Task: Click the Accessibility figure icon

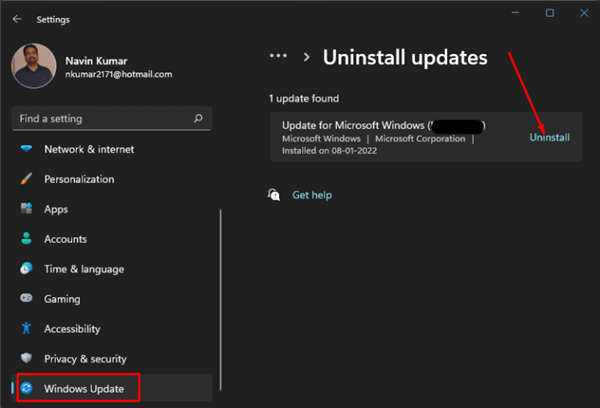Action: (26, 328)
